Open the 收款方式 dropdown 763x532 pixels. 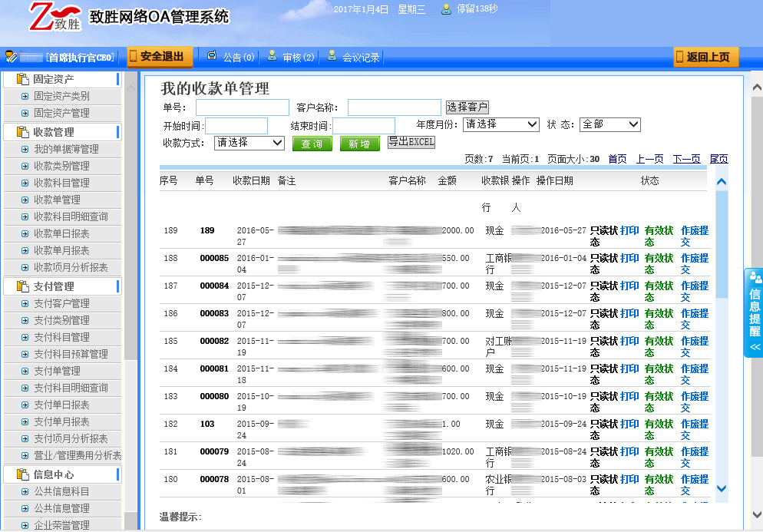tap(249, 143)
